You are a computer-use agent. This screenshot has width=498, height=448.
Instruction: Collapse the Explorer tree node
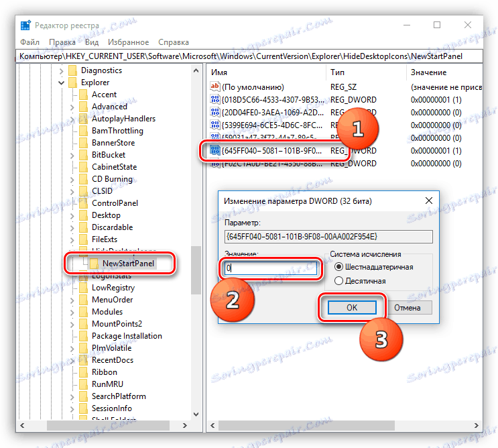coord(61,82)
